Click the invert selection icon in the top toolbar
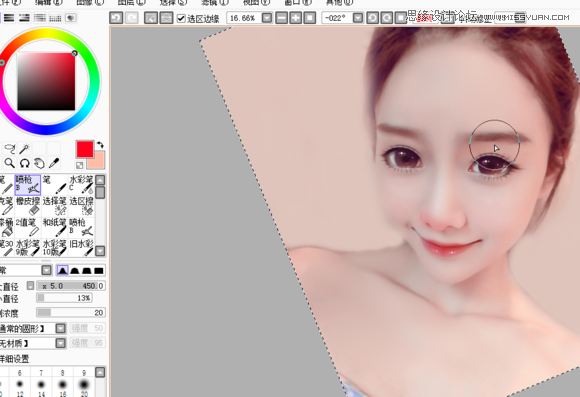580x397 pixels. click(166, 18)
